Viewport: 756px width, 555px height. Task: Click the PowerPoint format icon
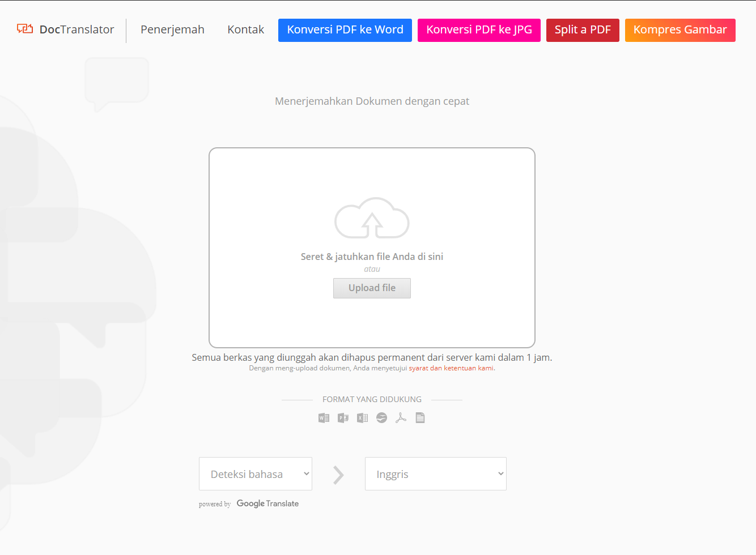(343, 418)
